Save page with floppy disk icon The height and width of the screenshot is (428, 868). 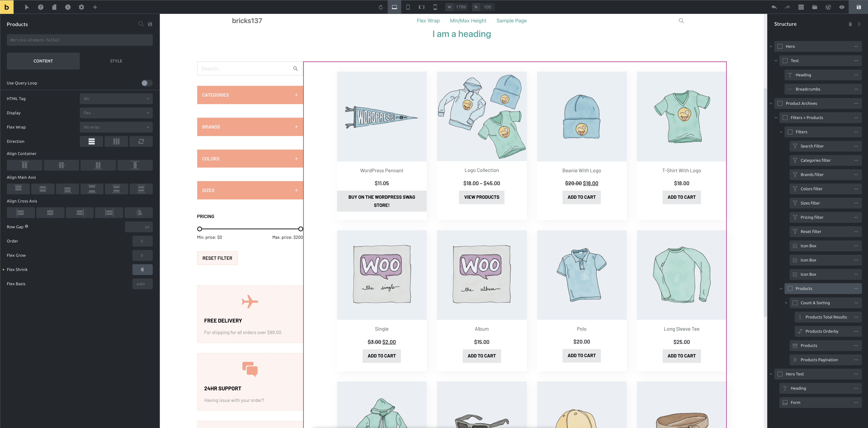pos(858,7)
